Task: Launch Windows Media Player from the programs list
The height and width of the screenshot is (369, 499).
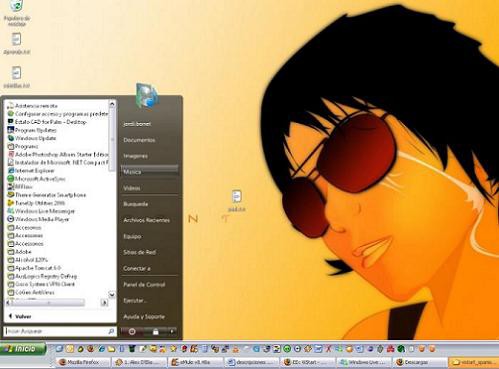Action: (x=38, y=219)
